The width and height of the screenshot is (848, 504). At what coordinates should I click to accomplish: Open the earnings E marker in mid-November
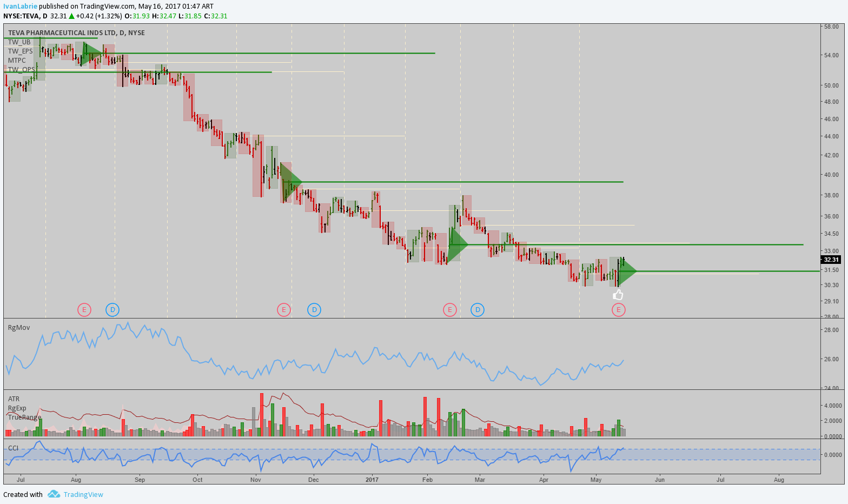click(x=284, y=310)
